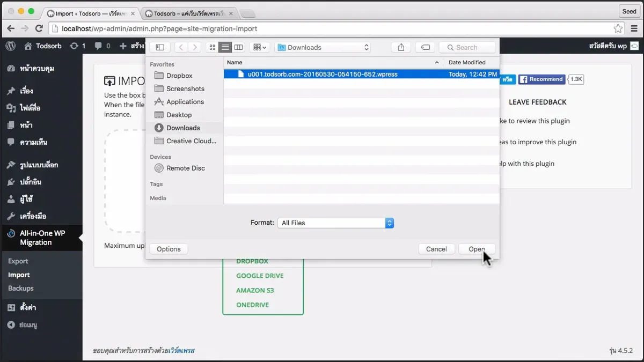Switch the file dialog to icon grid view

[213, 47]
